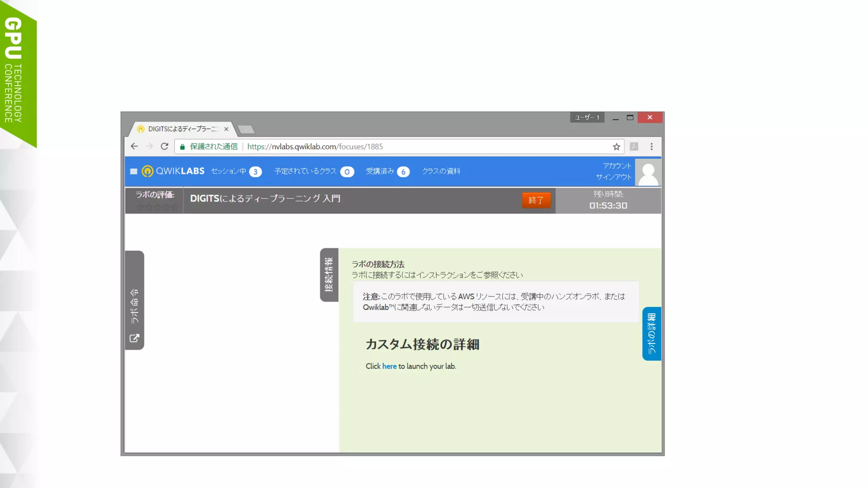Click the green secure lock icon

182,147
